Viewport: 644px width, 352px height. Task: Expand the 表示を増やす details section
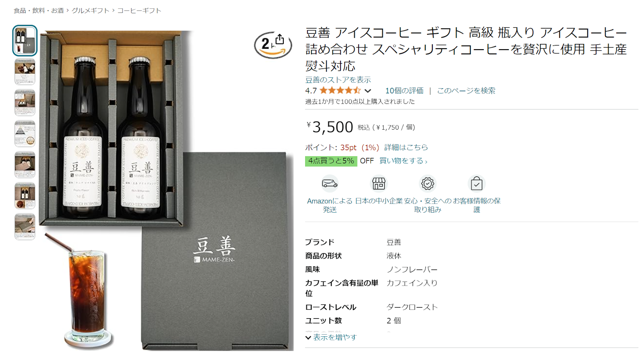point(331,337)
